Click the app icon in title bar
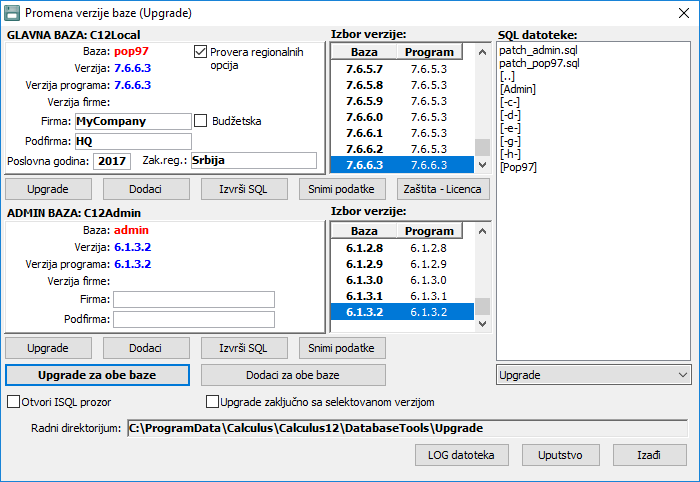This screenshot has height=482, width=700. [x=13, y=13]
